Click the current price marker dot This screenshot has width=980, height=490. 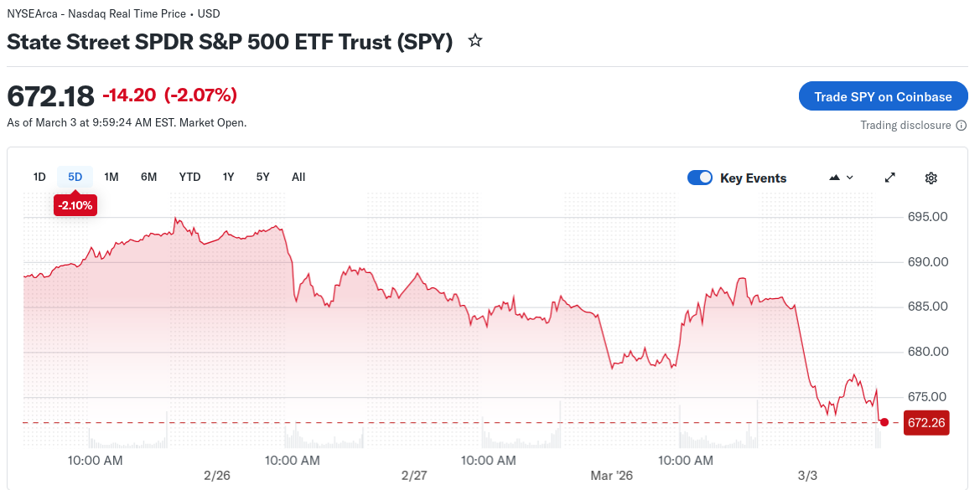[x=884, y=422]
